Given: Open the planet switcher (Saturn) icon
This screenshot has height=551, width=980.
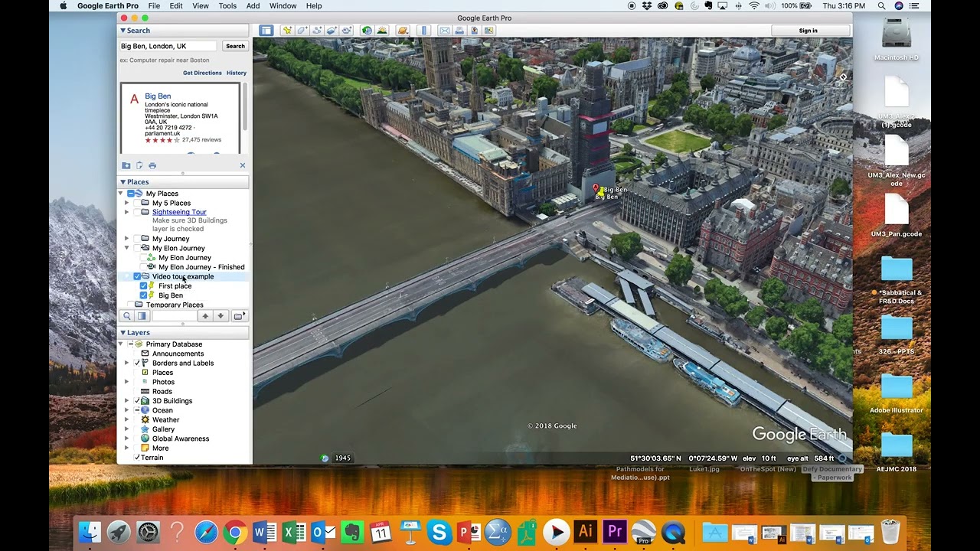Looking at the screenshot, I should [x=403, y=31].
